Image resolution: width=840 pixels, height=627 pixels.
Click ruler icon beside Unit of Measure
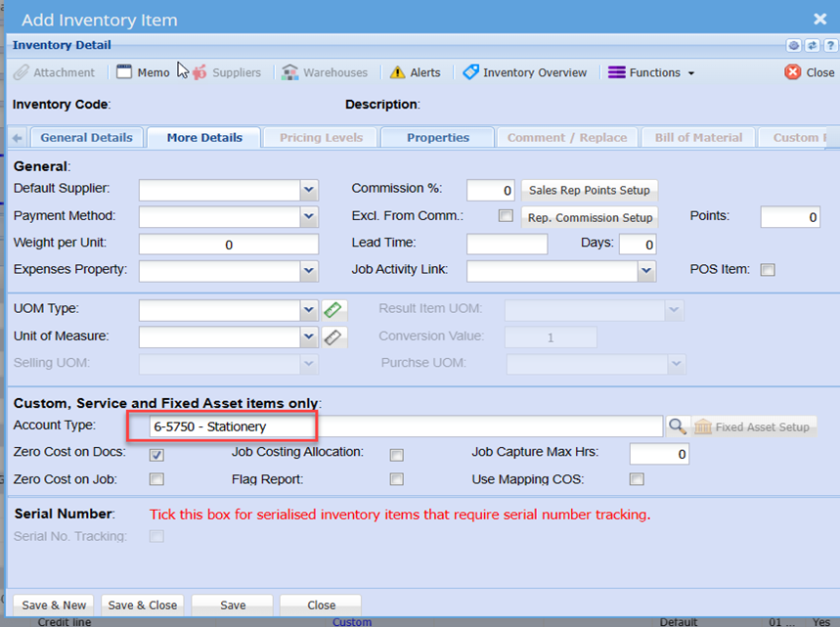click(334, 336)
